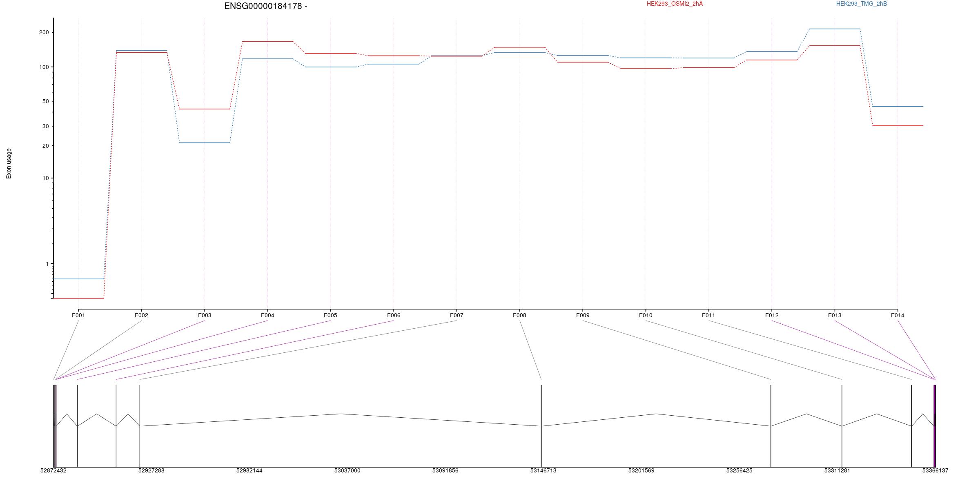Click exon label E008
This screenshot has height=490, width=980.
[519, 315]
